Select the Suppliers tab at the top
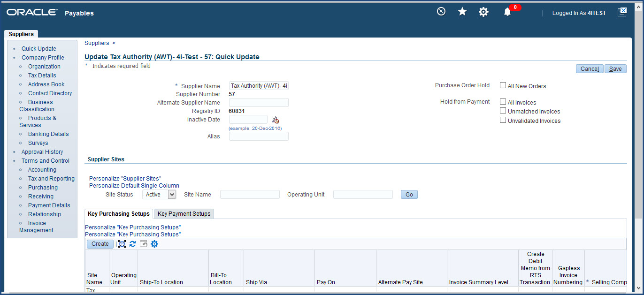This screenshot has width=644, height=295. 21,34
